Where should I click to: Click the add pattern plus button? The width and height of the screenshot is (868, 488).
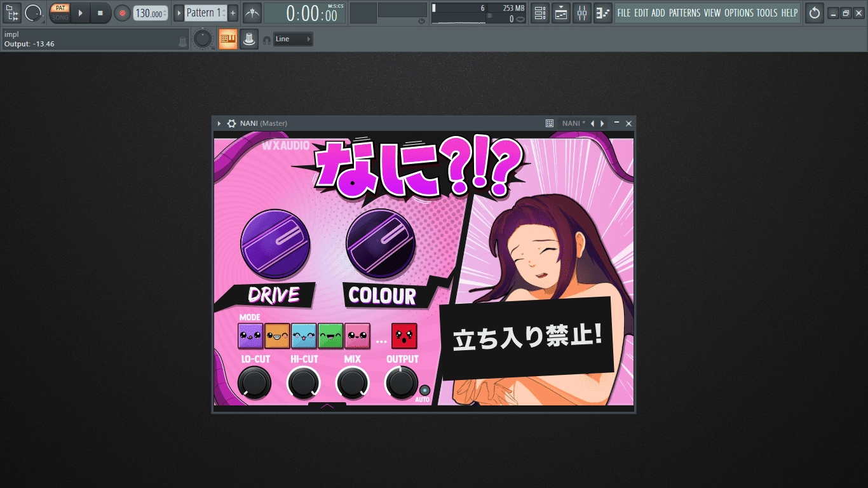(233, 13)
